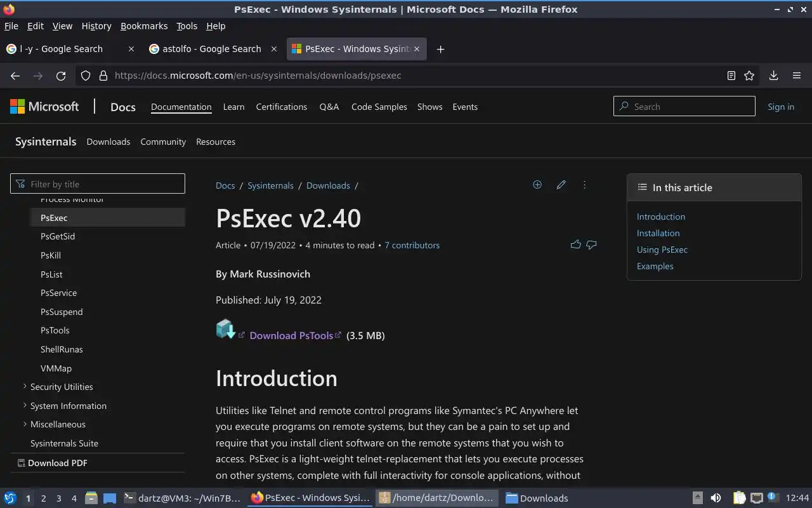Expand the Miscellaneous tree node
The image size is (812, 508).
[x=25, y=424]
